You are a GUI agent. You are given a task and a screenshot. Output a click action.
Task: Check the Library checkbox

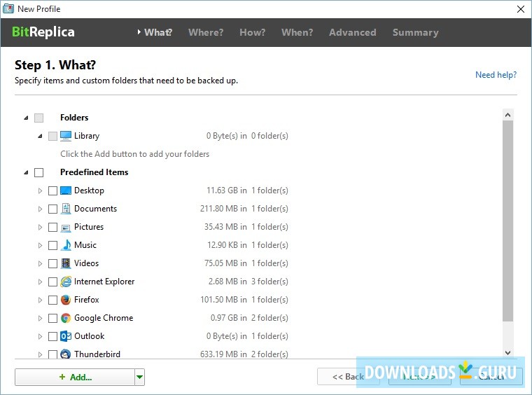click(52, 136)
